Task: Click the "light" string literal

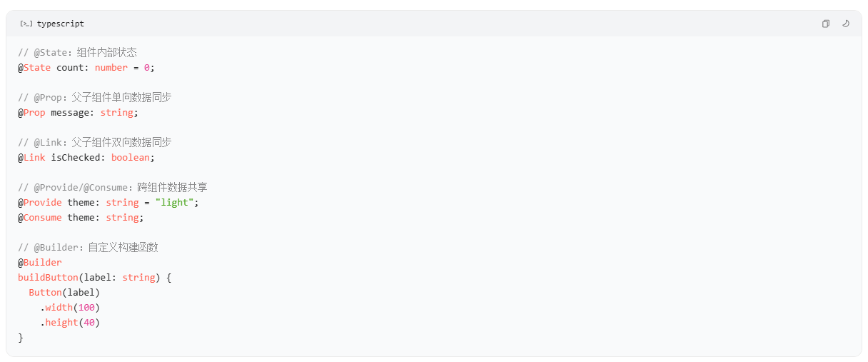Action: tap(174, 203)
